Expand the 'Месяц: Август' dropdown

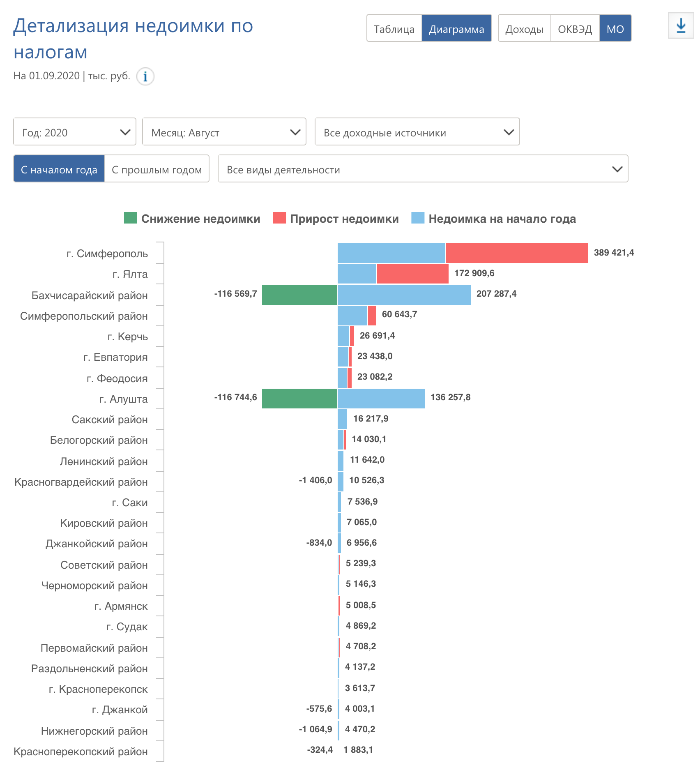click(224, 132)
